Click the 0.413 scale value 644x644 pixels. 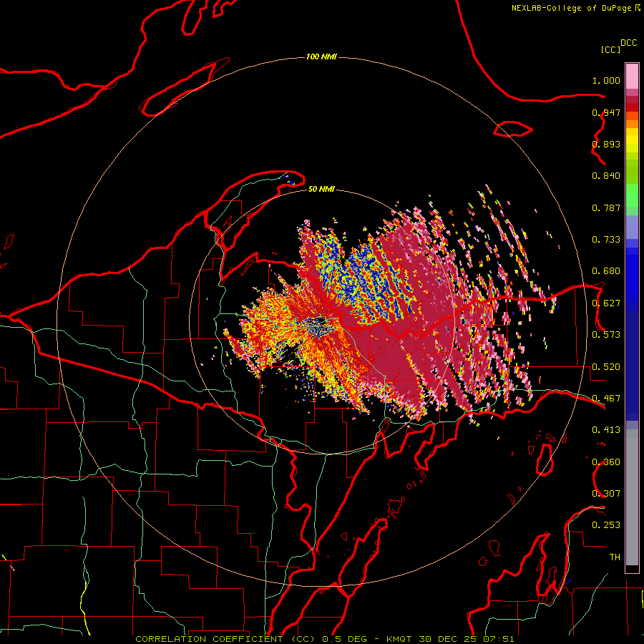606,430
